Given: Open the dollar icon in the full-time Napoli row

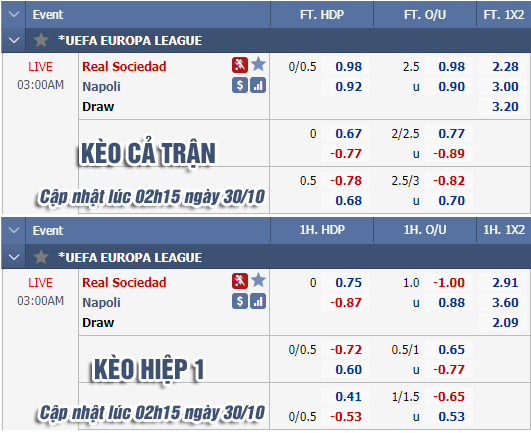Looking at the screenshot, I should click(x=240, y=85).
